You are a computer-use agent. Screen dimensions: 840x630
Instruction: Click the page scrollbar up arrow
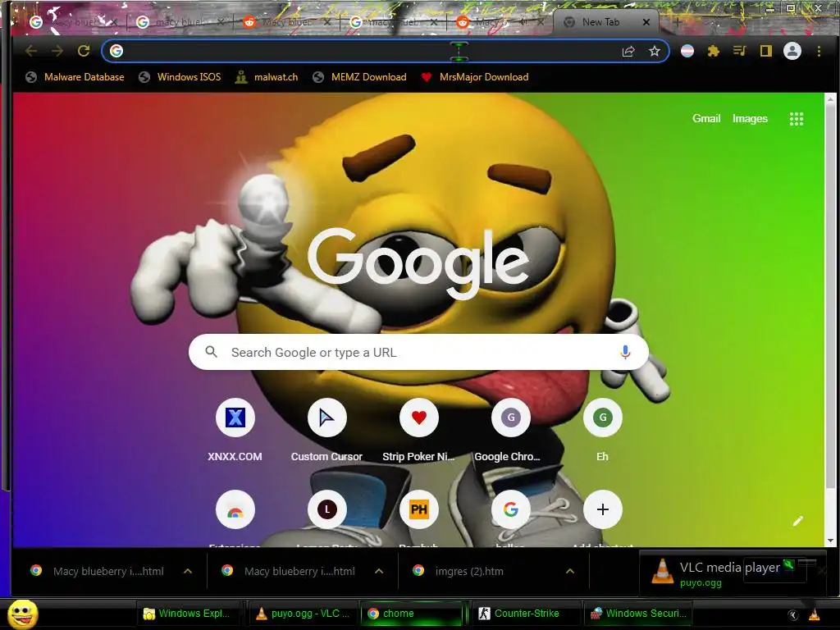[x=831, y=98]
